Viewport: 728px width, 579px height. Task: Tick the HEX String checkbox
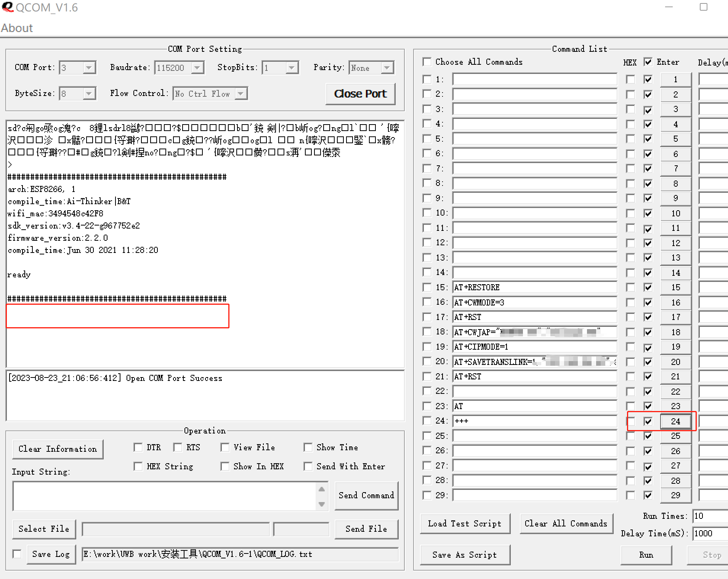point(138,466)
